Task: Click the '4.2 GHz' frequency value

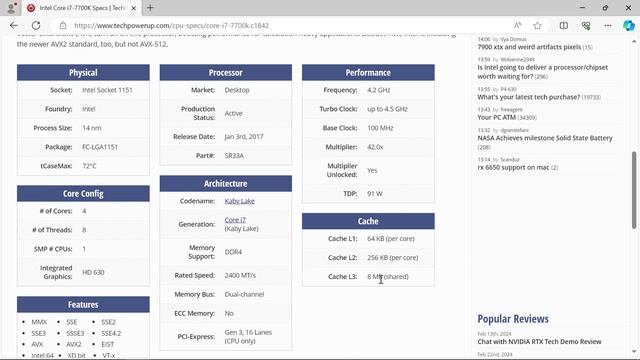Action: pos(379,90)
